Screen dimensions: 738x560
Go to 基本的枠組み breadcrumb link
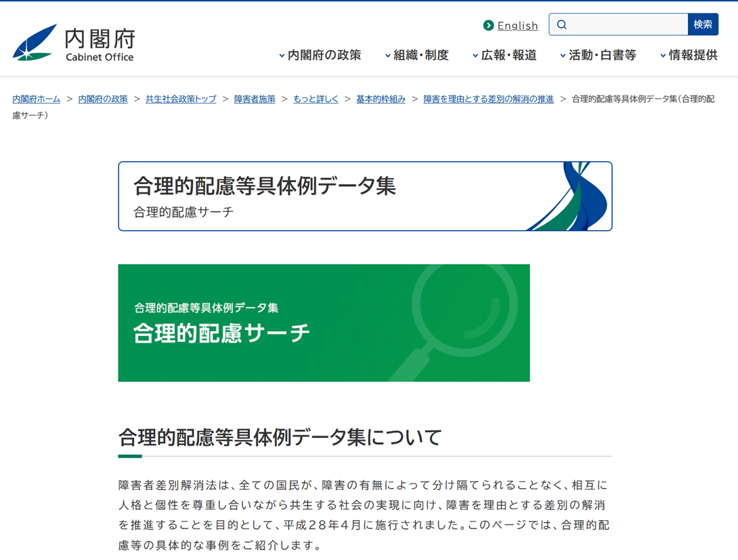click(x=381, y=99)
